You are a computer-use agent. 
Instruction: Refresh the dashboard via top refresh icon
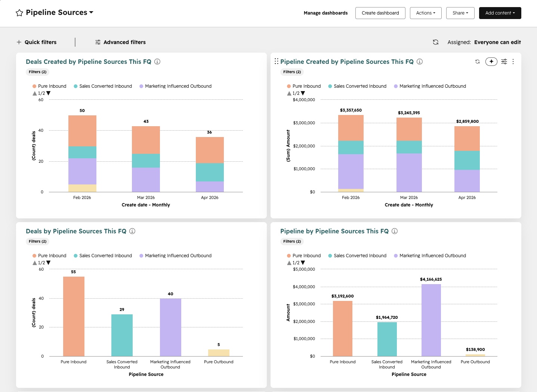pos(435,42)
